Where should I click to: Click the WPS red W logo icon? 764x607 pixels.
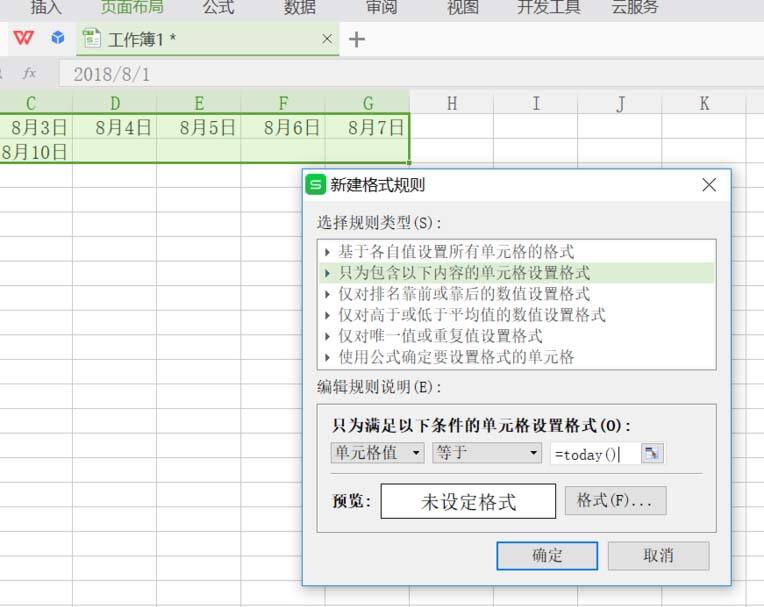coord(23,38)
